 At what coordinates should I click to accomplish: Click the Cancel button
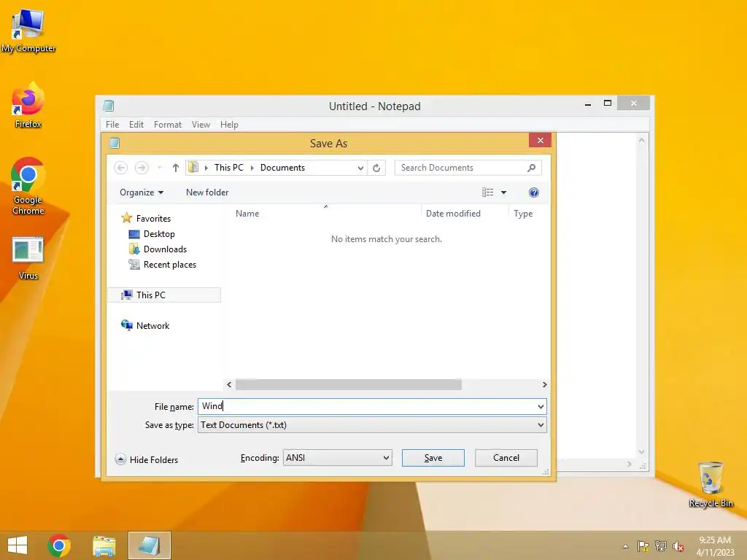point(506,458)
